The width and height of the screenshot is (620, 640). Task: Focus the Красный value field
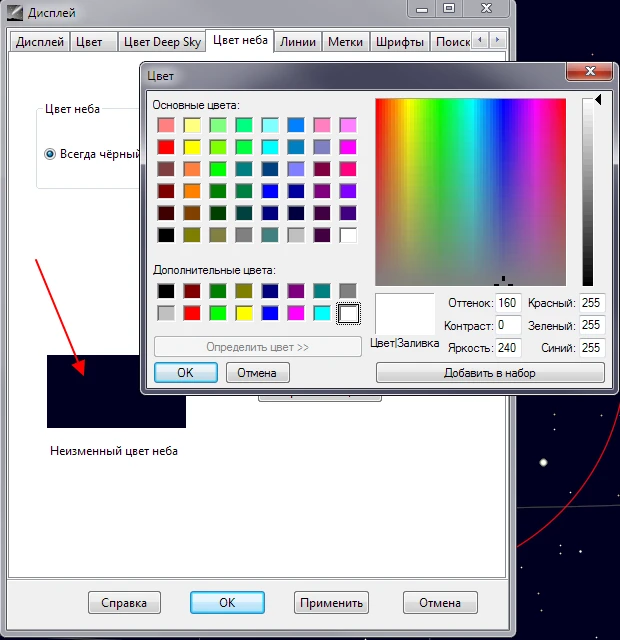pos(592,303)
